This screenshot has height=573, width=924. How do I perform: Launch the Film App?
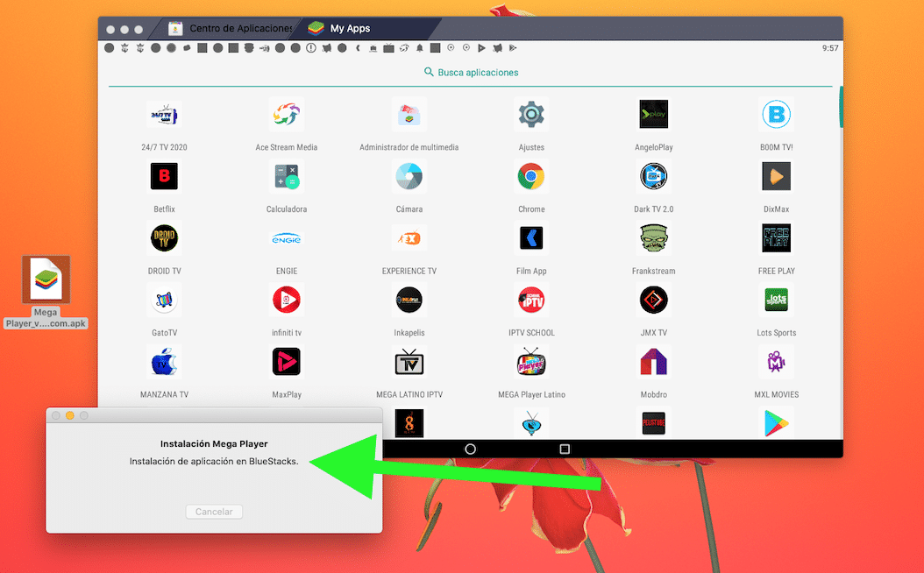point(531,237)
